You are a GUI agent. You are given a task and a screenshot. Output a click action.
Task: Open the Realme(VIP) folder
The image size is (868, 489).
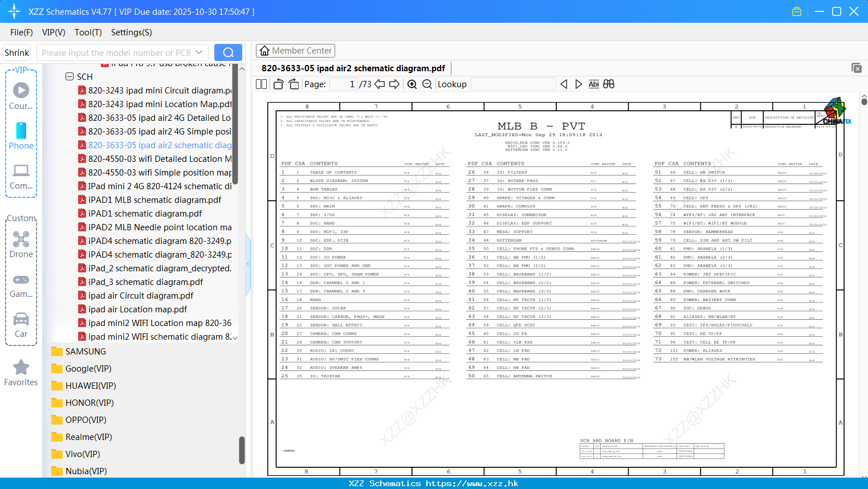(x=81, y=437)
